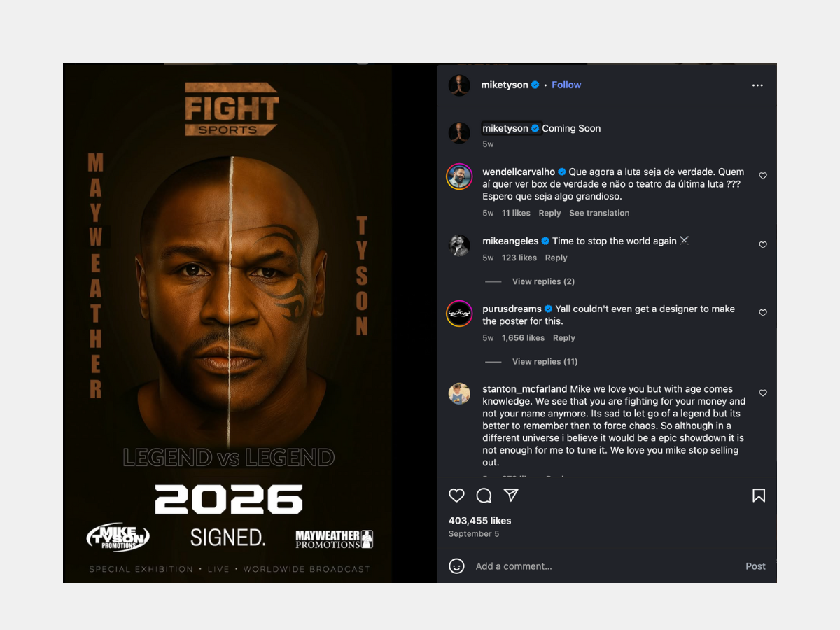The height and width of the screenshot is (630, 840).
Task: Like mikeangeles' comment heart
Action: tap(763, 245)
